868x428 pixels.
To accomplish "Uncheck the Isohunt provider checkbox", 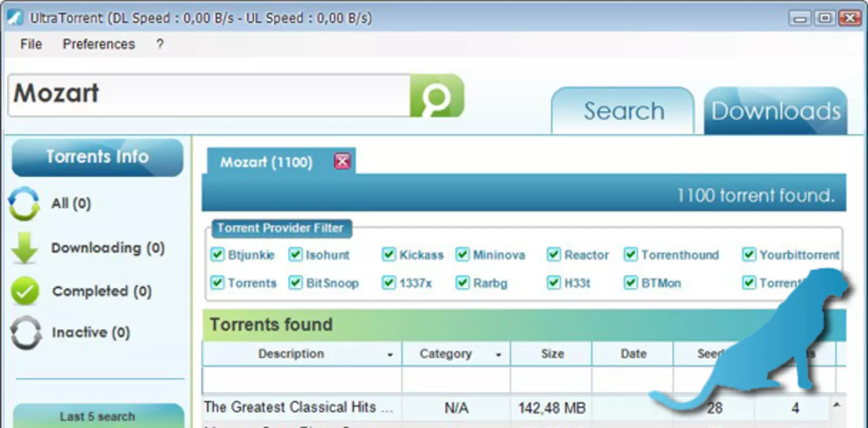I will click(x=295, y=254).
